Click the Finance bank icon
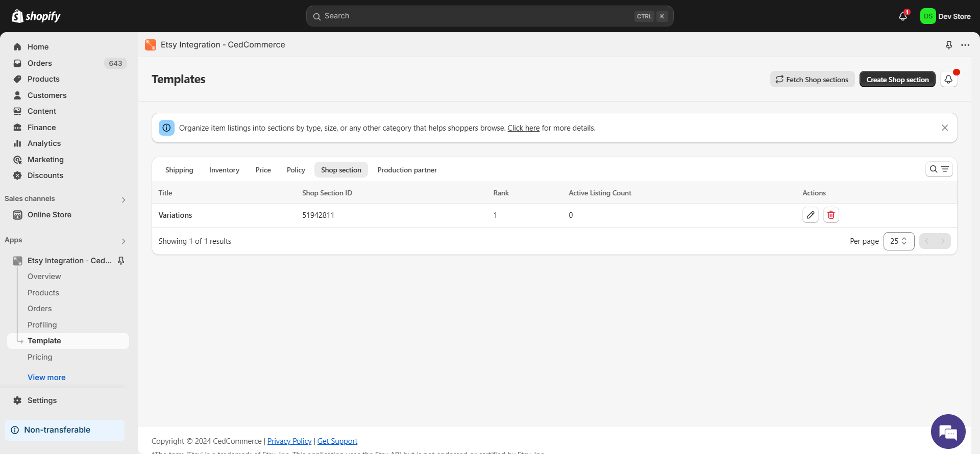Image resolution: width=980 pixels, height=454 pixels. point(17,128)
